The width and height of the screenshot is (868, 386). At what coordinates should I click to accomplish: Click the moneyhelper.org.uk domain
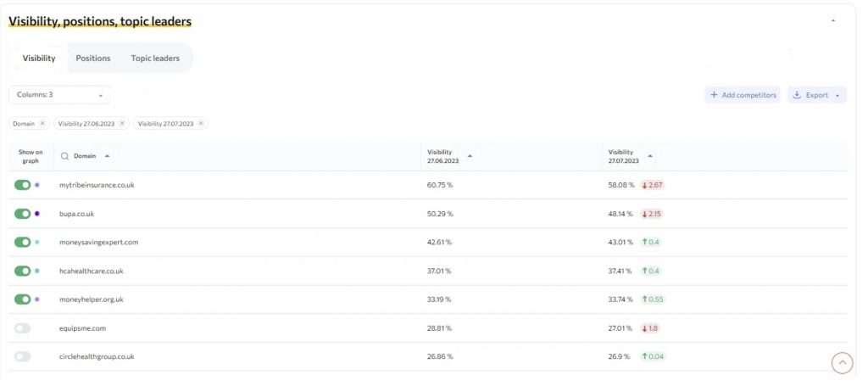coord(92,299)
